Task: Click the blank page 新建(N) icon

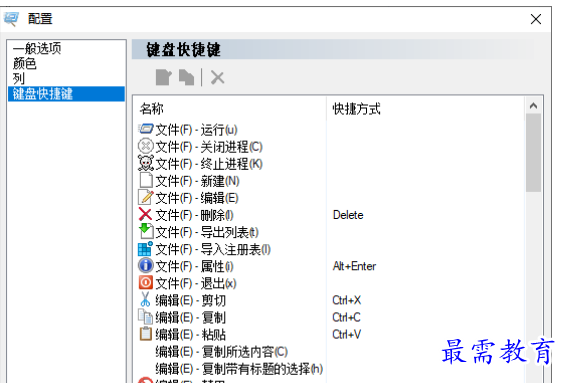Action: point(146,180)
